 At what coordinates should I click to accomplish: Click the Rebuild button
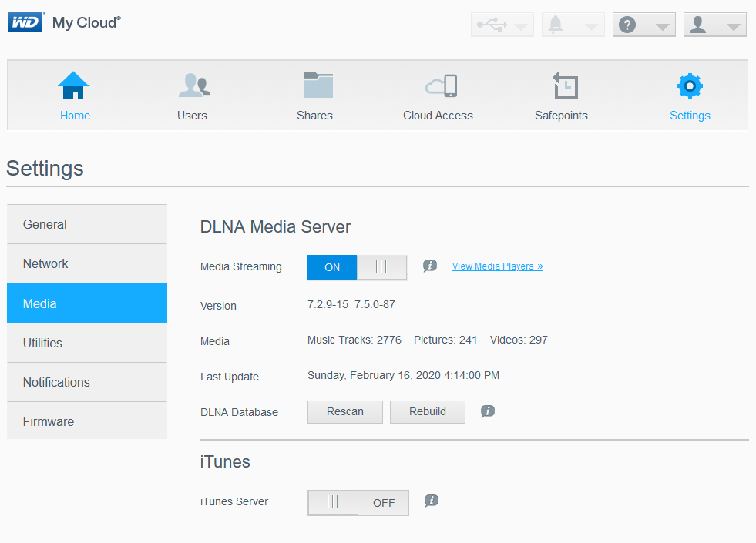point(428,412)
